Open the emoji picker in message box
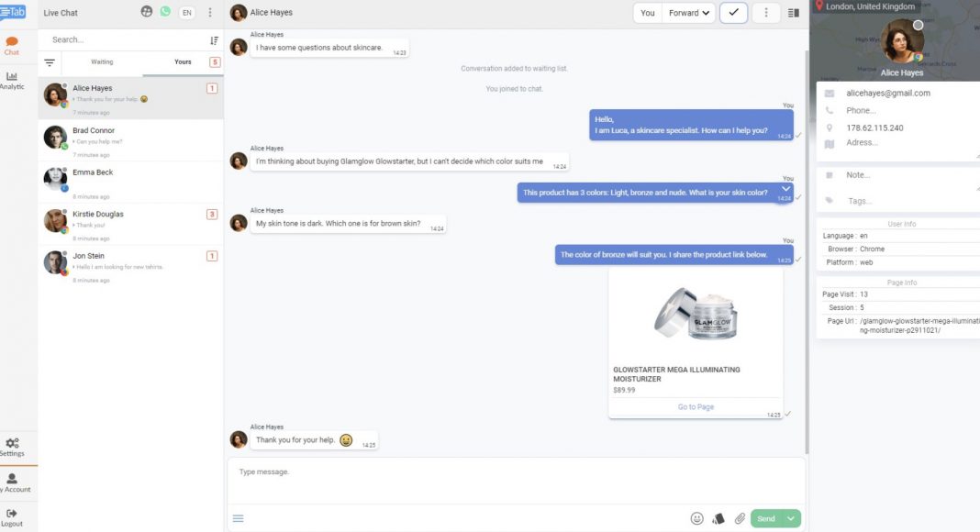Screen dimensions: 980x532 tap(696, 518)
